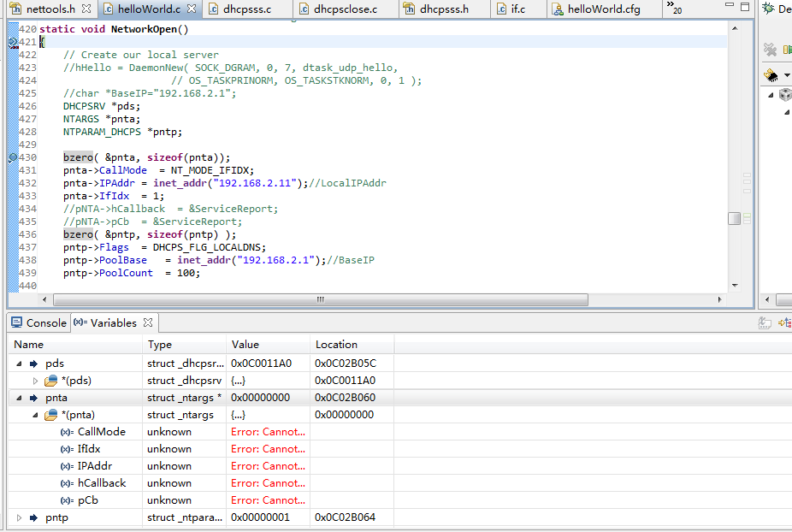Viewport: 792px width, 532px height.
Task: Sort variables by Name column header
Action: click(75, 345)
